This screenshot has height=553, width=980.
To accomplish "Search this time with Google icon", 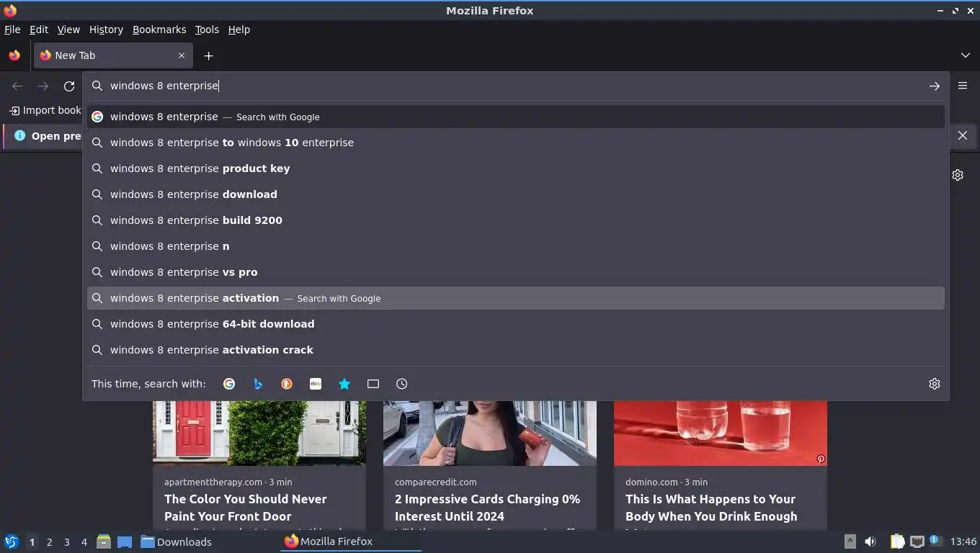I will pos(229,384).
